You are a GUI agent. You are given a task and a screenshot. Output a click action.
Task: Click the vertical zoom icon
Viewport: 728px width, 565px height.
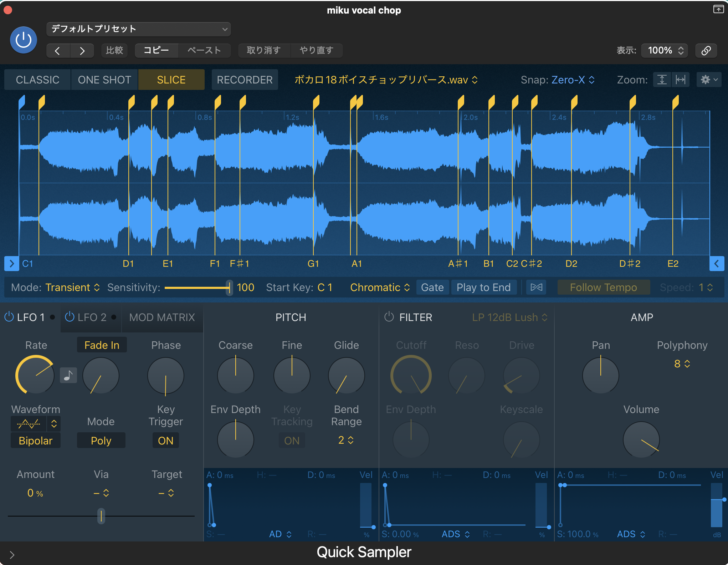point(662,80)
